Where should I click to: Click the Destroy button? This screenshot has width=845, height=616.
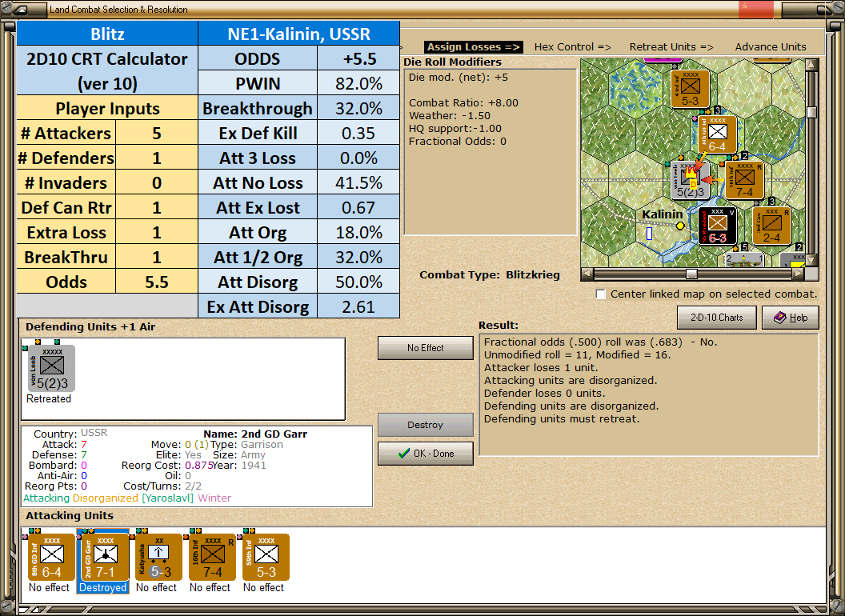[x=425, y=425]
